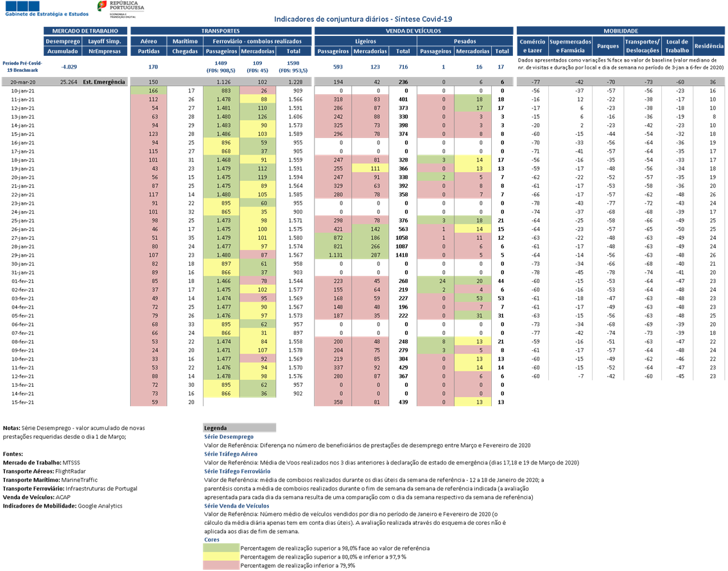Click the Residência column header
Viewport: 728px width, 571px height.
pos(709,46)
